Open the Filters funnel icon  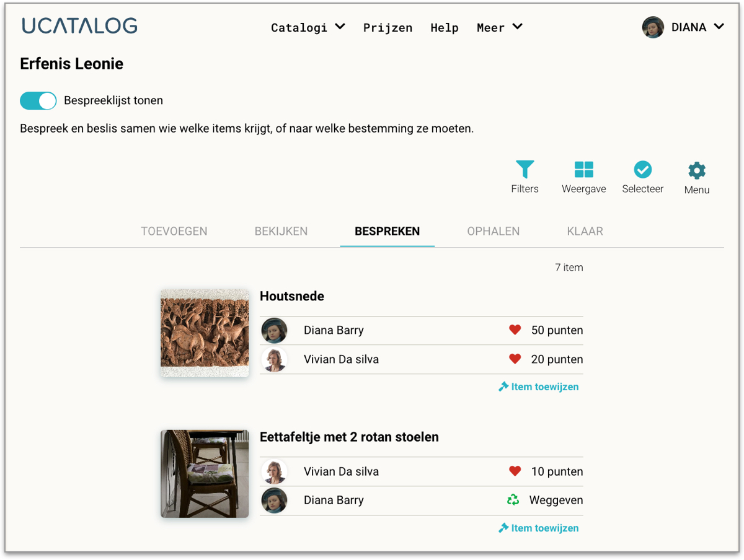click(x=525, y=169)
